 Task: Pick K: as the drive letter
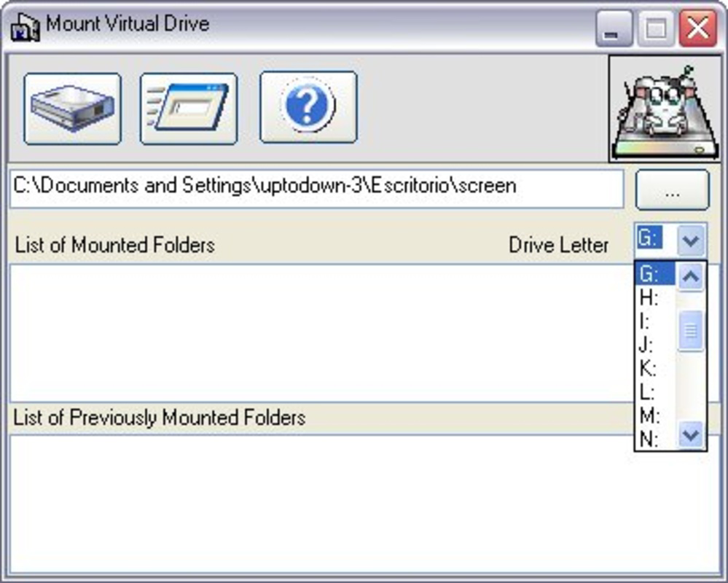pos(654,369)
